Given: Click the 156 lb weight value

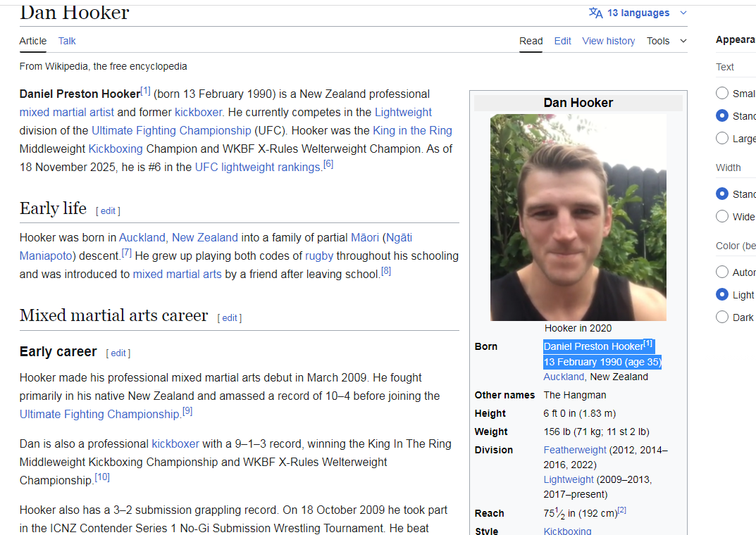Looking at the screenshot, I should [x=596, y=432].
